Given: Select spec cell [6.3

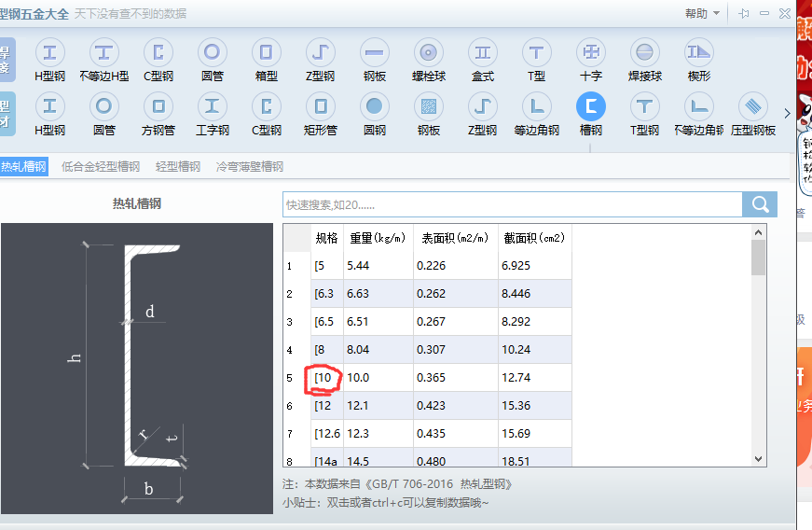Looking at the screenshot, I should 327,294.
